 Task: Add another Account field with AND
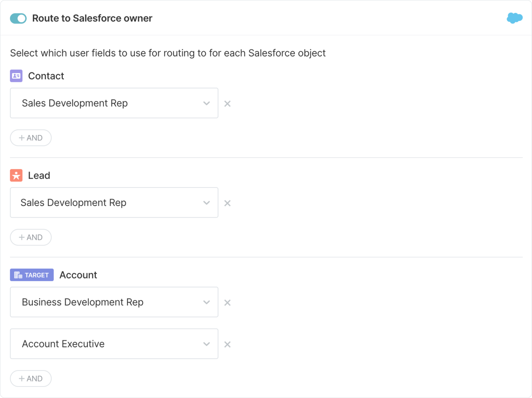click(x=31, y=378)
